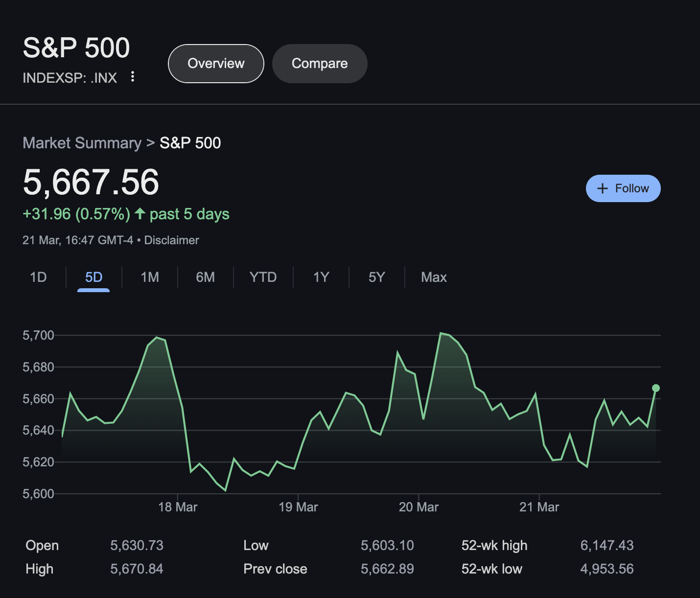View the YTD performance chart
This screenshot has height=598, width=700.
tap(263, 277)
